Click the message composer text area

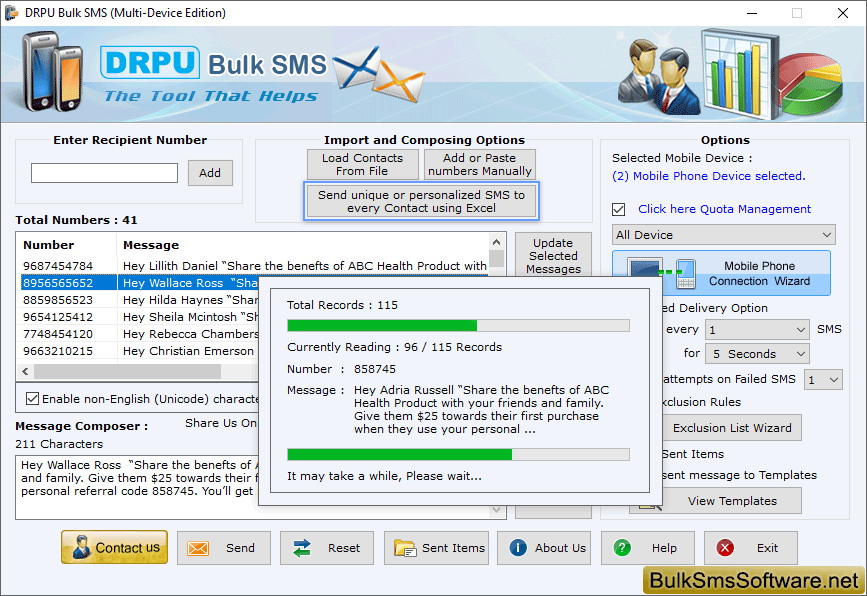pyautogui.click(x=137, y=487)
